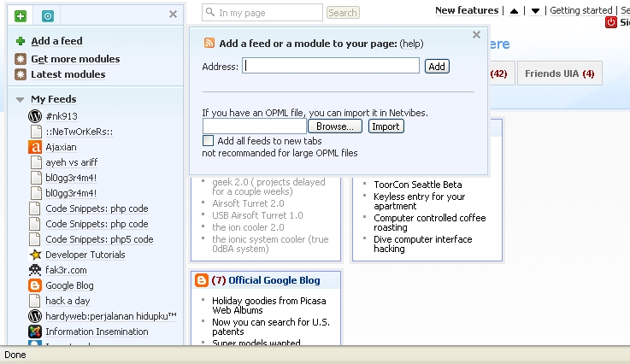Image resolution: width=630 pixels, height=364 pixels.
Task: Select the #nk913 feed
Action: [62, 116]
